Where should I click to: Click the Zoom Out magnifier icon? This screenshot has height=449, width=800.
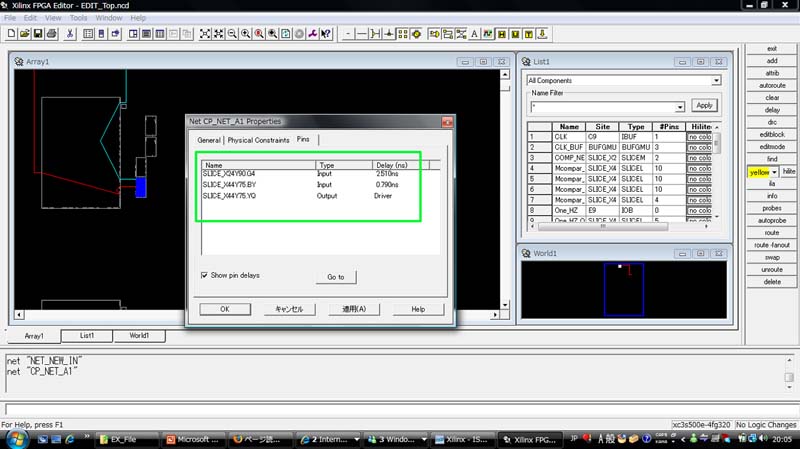pos(232,34)
